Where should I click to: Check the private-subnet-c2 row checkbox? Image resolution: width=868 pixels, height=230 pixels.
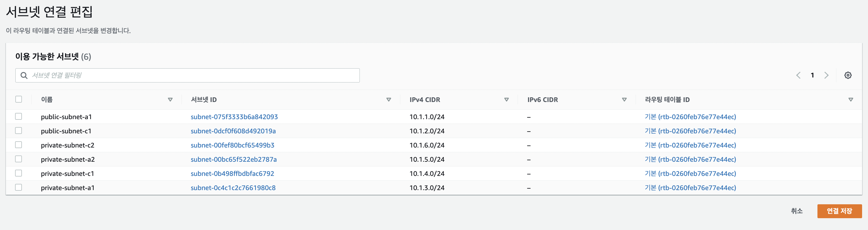click(x=19, y=145)
